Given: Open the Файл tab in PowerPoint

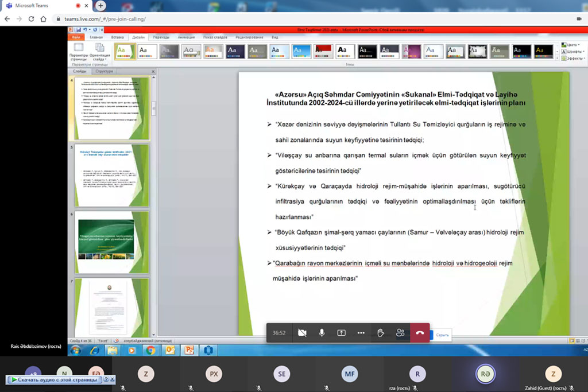Looking at the screenshot, I should point(76,37).
